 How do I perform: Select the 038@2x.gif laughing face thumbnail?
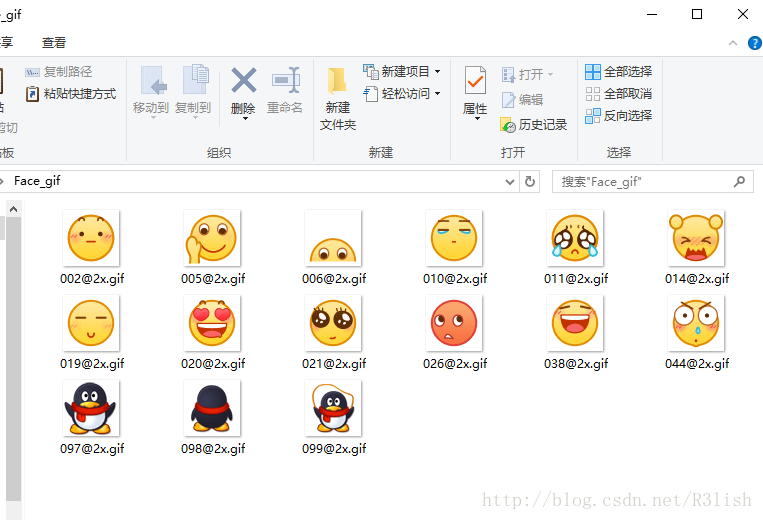point(575,323)
